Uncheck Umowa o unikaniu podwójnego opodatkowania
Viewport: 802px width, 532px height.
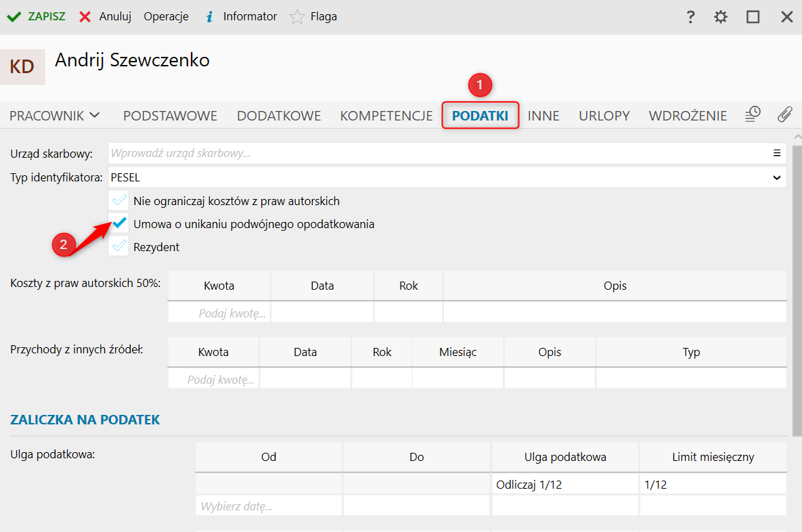[x=119, y=223]
